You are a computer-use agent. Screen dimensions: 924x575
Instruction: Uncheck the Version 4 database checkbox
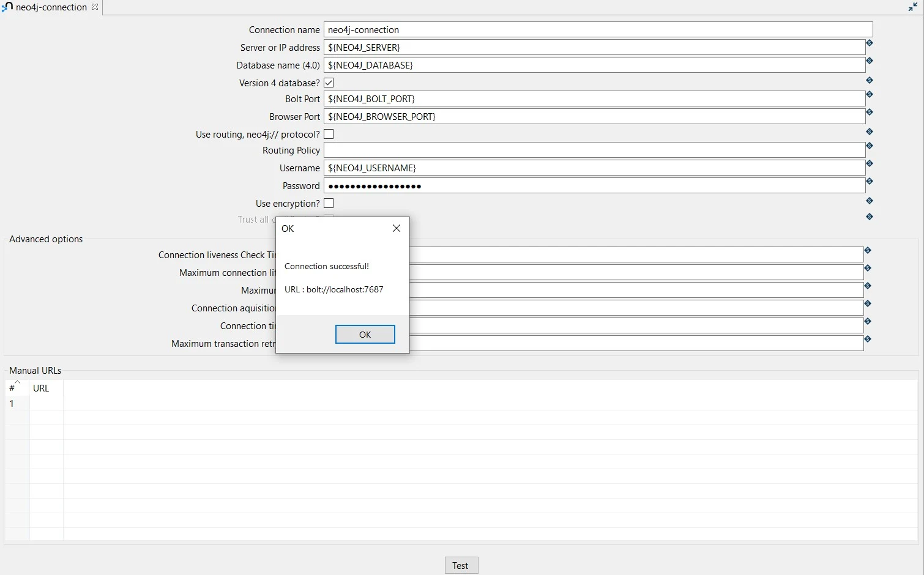click(x=329, y=83)
